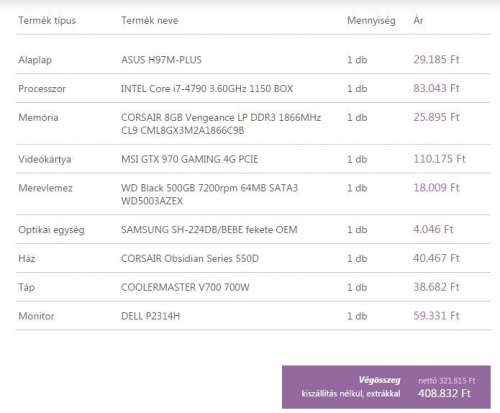This screenshot has width=500, height=413.
Task: Click 'kiszállítás nélkül, extrákkal' text
Action: click(351, 394)
